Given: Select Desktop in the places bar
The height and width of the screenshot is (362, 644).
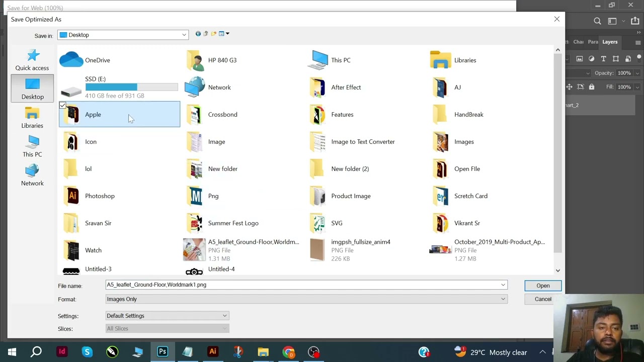Looking at the screenshot, I should click(32, 88).
